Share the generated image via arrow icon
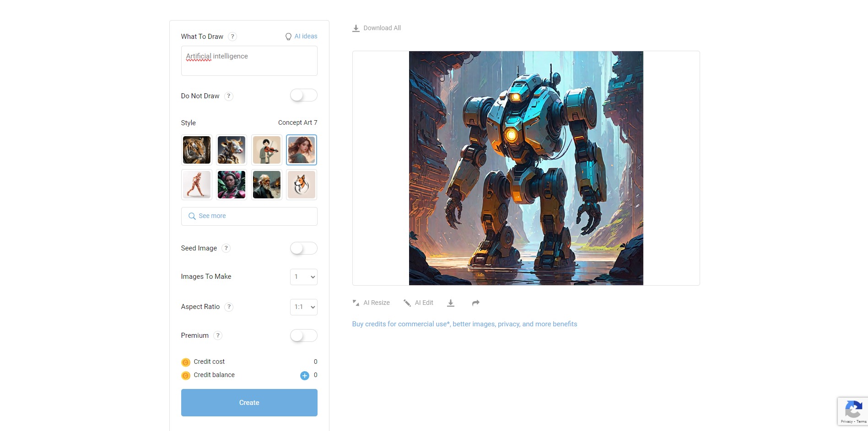Screen dimensions: 868x431 [476, 303]
